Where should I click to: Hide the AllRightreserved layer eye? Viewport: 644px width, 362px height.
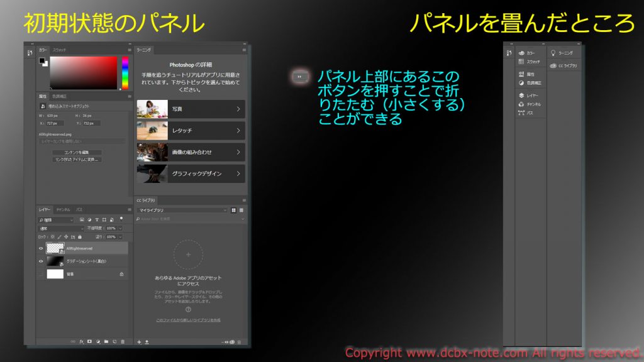click(41, 248)
